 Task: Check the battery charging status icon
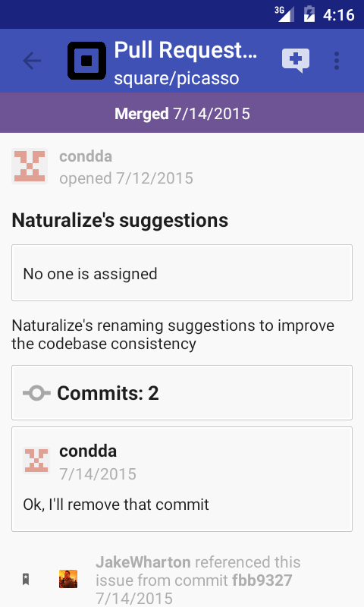pos(309,14)
